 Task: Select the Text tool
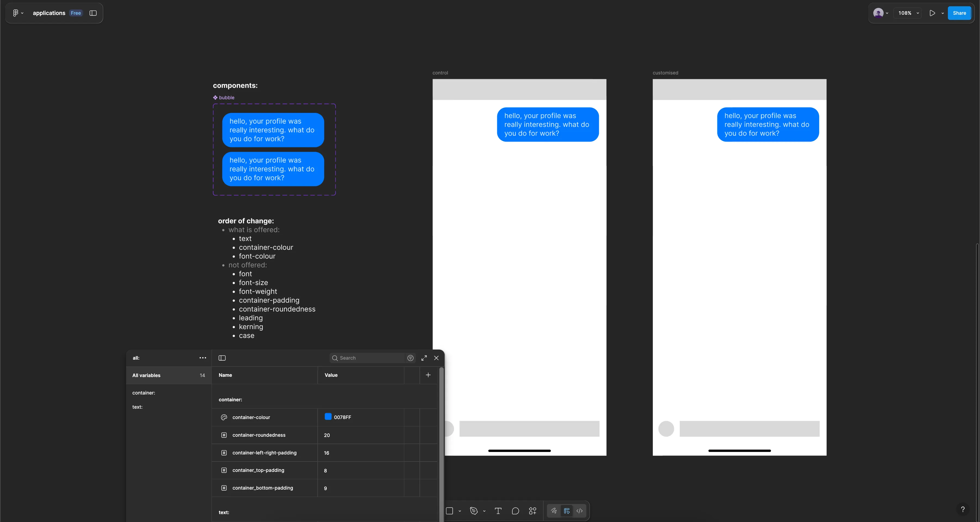[498, 511]
